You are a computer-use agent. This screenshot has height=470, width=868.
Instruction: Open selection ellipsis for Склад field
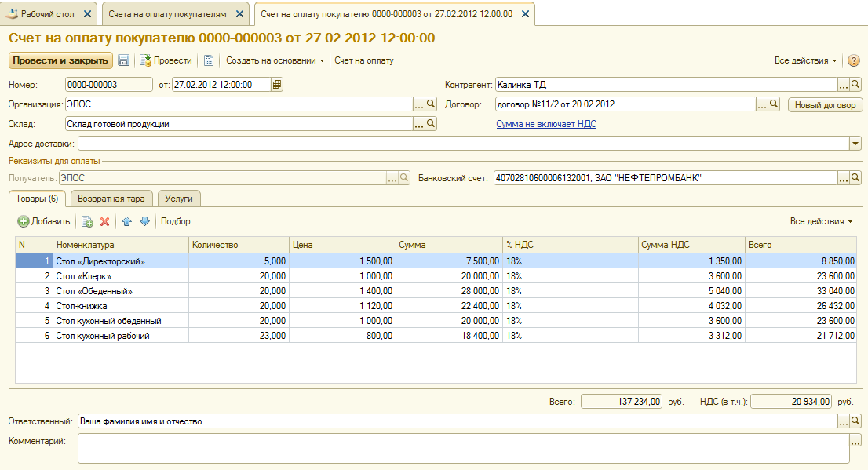[418, 124]
